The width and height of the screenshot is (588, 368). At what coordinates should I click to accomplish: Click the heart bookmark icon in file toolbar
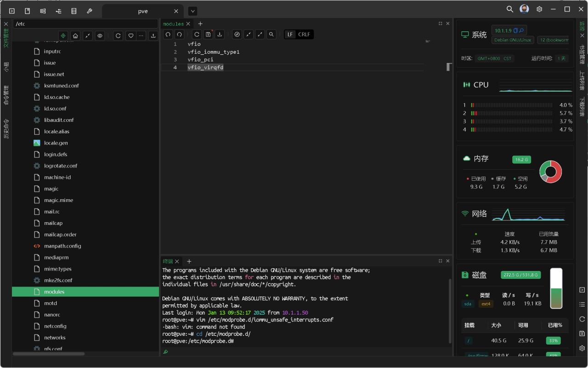pos(131,36)
